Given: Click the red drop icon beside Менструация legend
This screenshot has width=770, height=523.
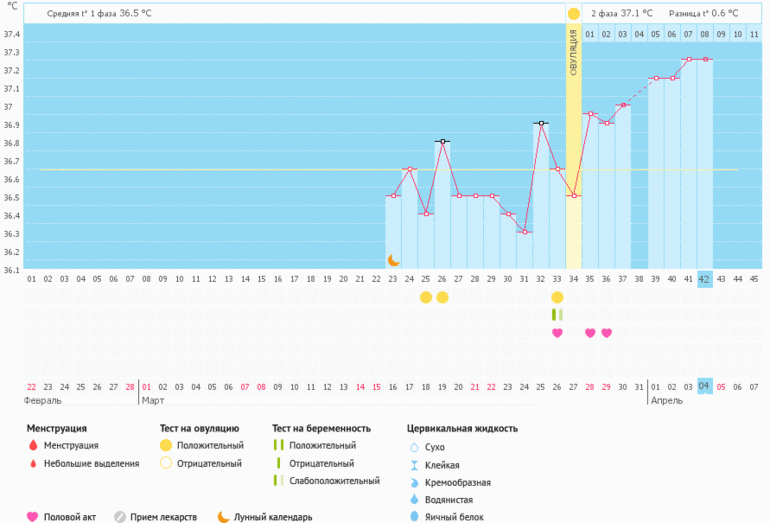Looking at the screenshot, I should coord(33,446).
